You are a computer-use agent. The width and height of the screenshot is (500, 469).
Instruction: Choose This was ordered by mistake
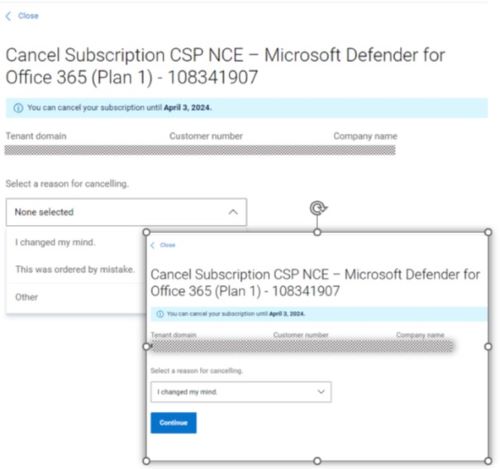pos(75,269)
